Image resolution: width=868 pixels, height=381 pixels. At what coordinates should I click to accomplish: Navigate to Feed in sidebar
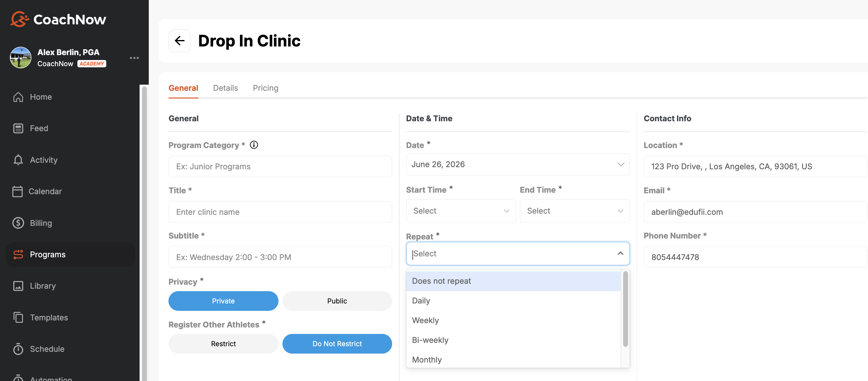[71, 128]
